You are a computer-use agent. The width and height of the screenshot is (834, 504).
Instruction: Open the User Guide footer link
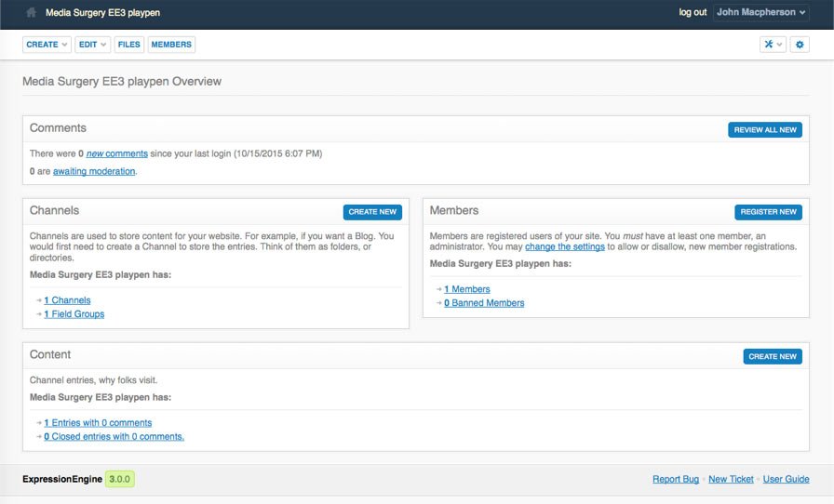click(787, 479)
